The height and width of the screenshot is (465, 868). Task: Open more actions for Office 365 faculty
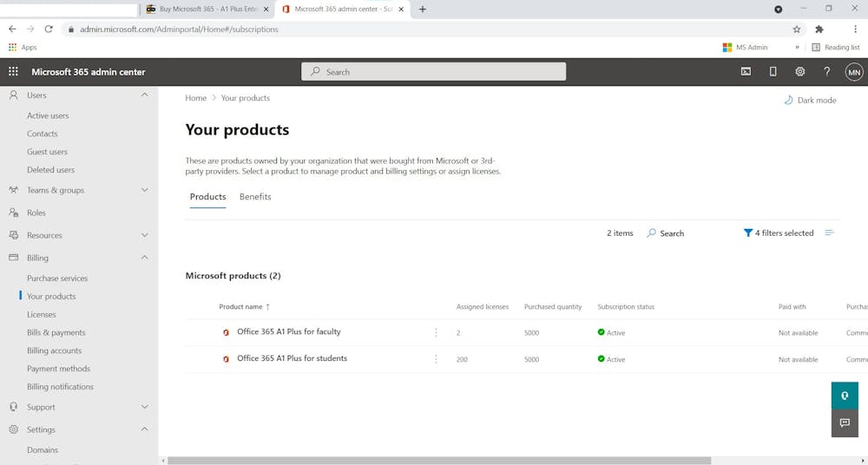pyautogui.click(x=436, y=332)
